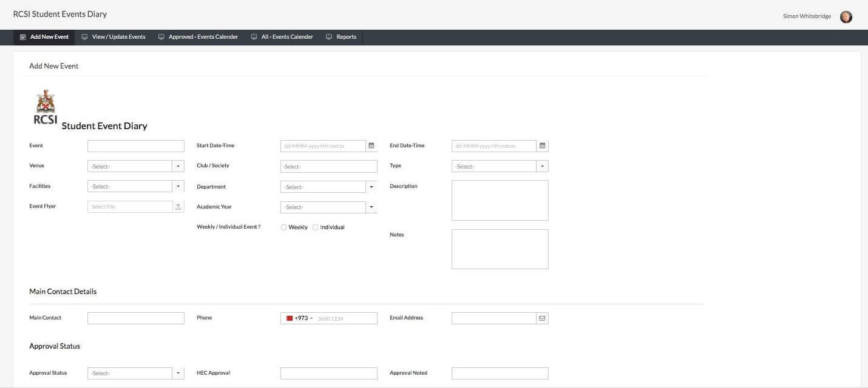Image resolution: width=868 pixels, height=388 pixels.
Task: Click the Reports monitor icon in navigation bar
Action: (x=329, y=37)
